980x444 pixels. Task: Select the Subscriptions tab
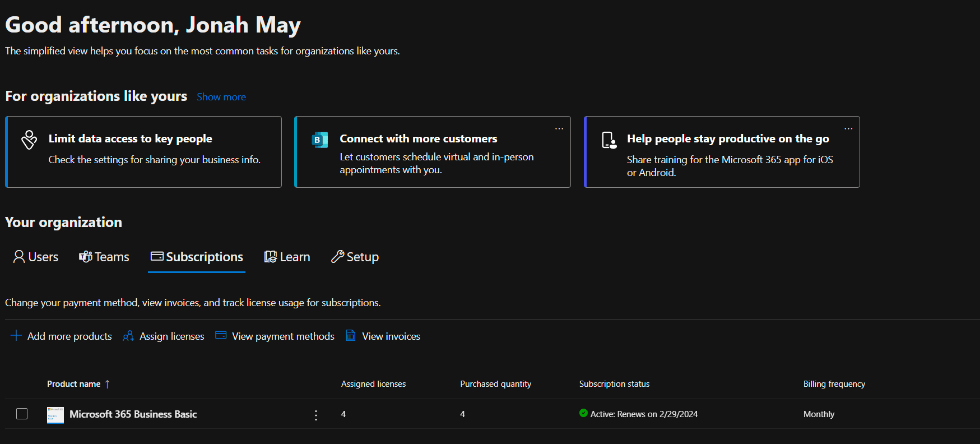[x=197, y=257]
